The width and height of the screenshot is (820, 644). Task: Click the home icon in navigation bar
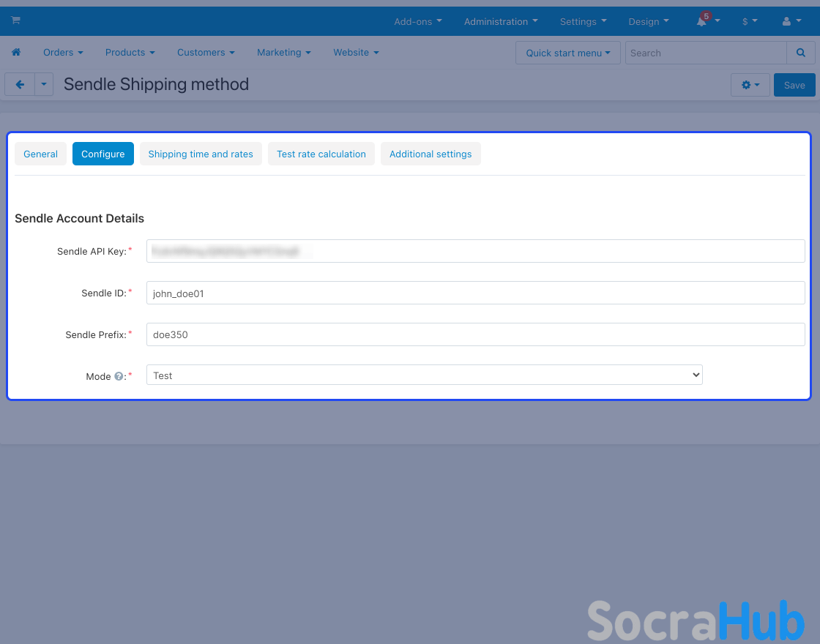[16, 53]
